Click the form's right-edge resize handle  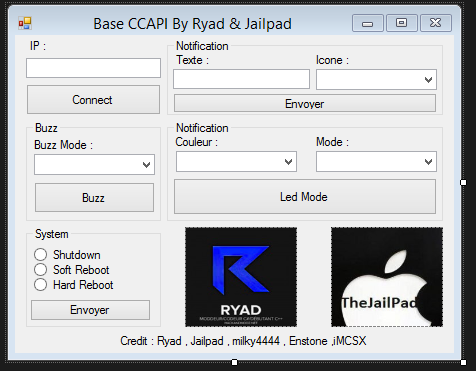click(x=463, y=182)
